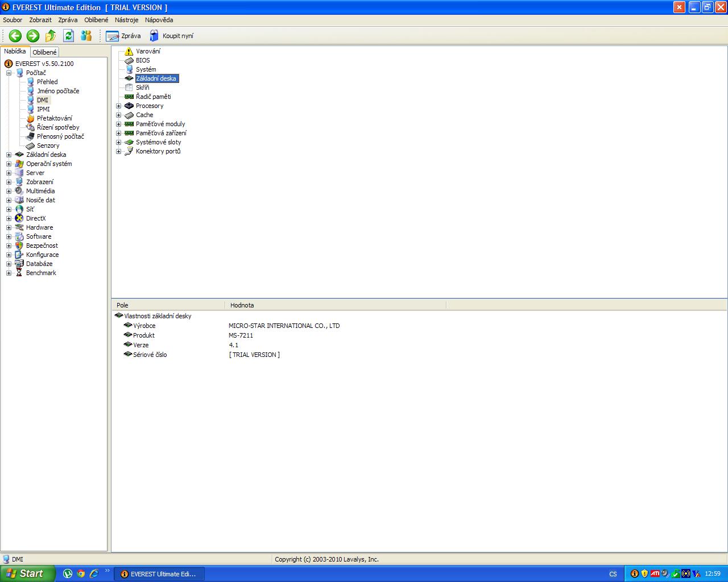Open the Soubor menu
This screenshot has width=728, height=582.
point(13,20)
